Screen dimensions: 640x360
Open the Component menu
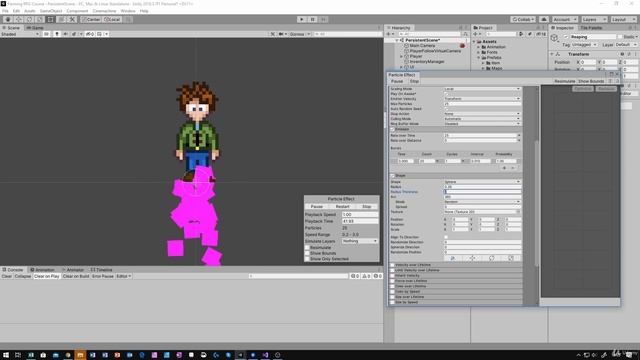(x=77, y=11)
